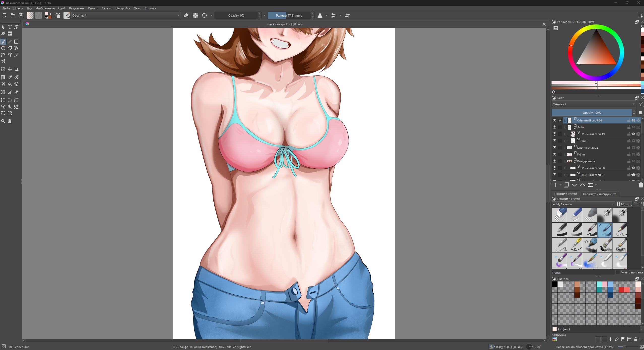Image resolution: width=644 pixels, height=350 pixels.
Task: Select elliptical selection tool
Action: point(10,100)
